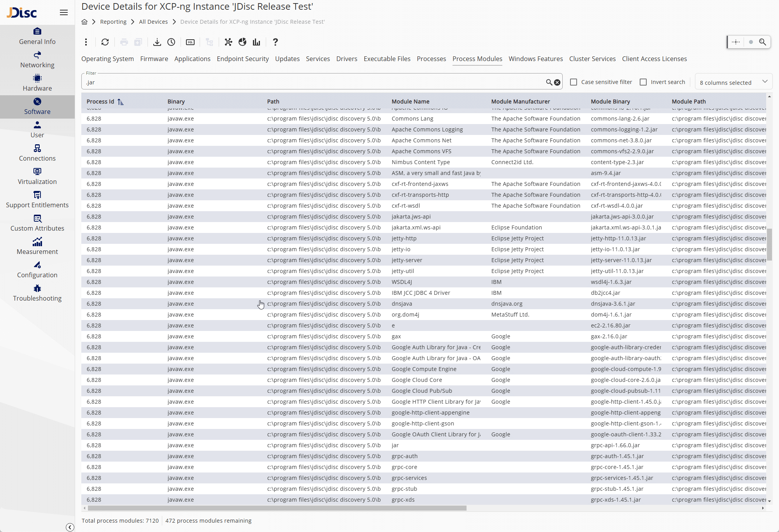Image resolution: width=779 pixels, height=532 pixels.
Task: Switch to the Processes tab
Action: (x=431, y=59)
